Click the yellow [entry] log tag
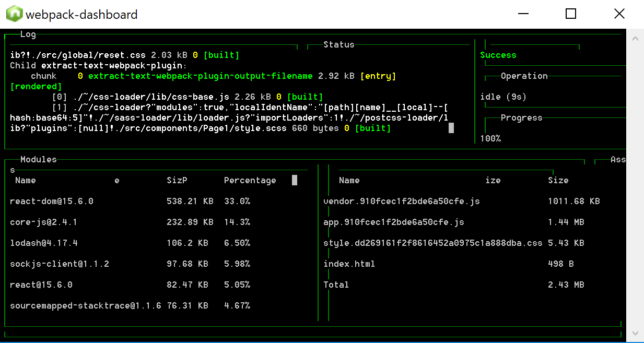This screenshot has height=343, width=644. [378, 76]
